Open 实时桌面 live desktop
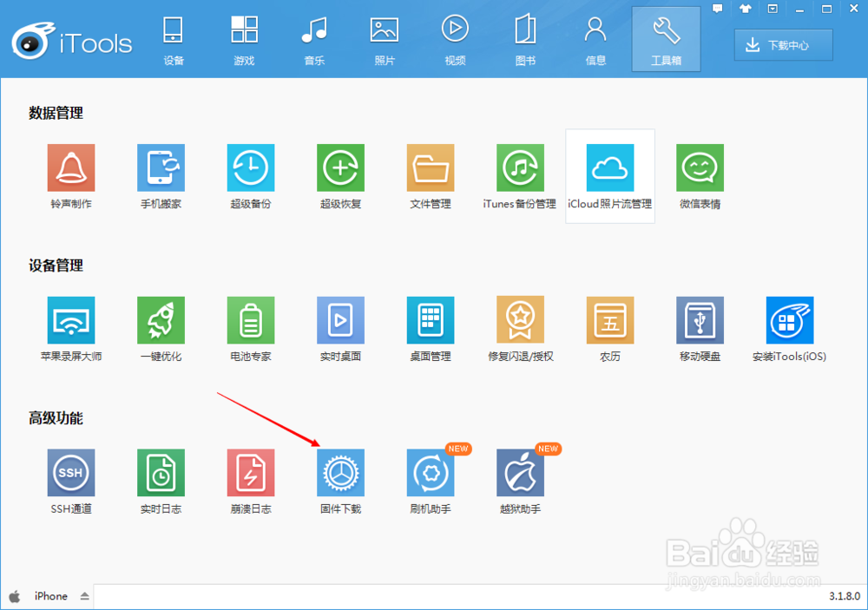Viewport: 868px width, 610px height. point(340,320)
